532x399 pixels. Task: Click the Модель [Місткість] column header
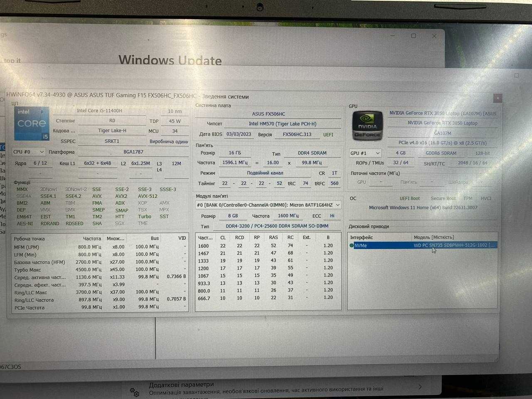pos(434,237)
